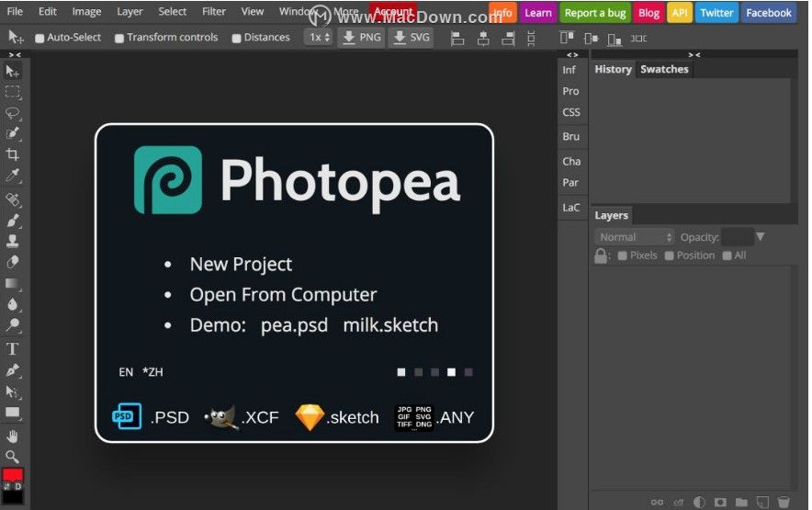Open the Opacity slider dropdown arrow
The width and height of the screenshot is (812, 510).
(x=761, y=236)
